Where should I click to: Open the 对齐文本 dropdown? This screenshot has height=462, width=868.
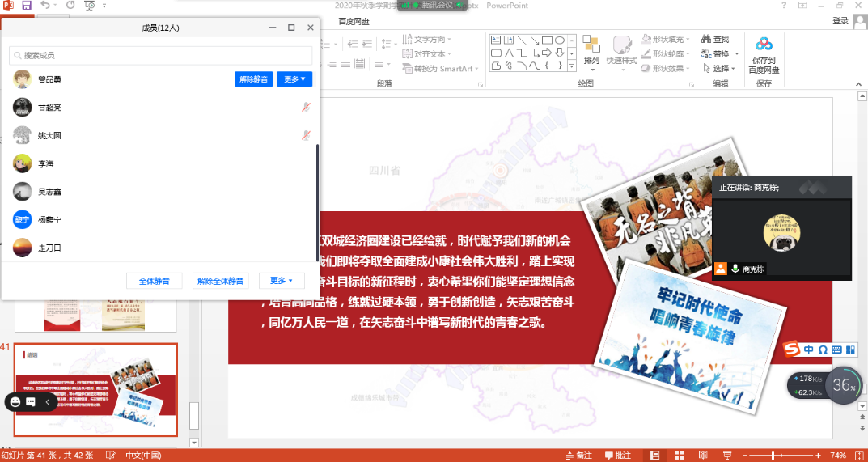(427, 53)
